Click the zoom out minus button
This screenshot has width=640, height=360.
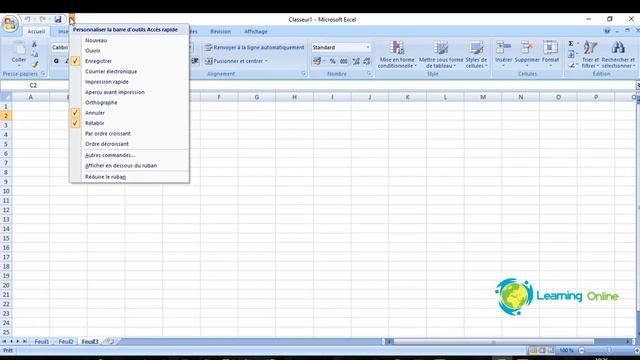(x=582, y=350)
